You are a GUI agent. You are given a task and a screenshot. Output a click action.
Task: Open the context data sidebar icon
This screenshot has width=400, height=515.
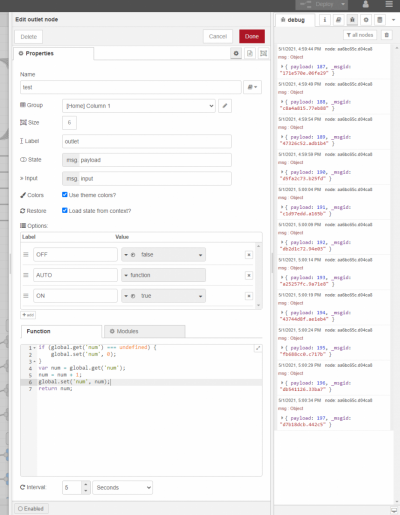click(x=379, y=20)
